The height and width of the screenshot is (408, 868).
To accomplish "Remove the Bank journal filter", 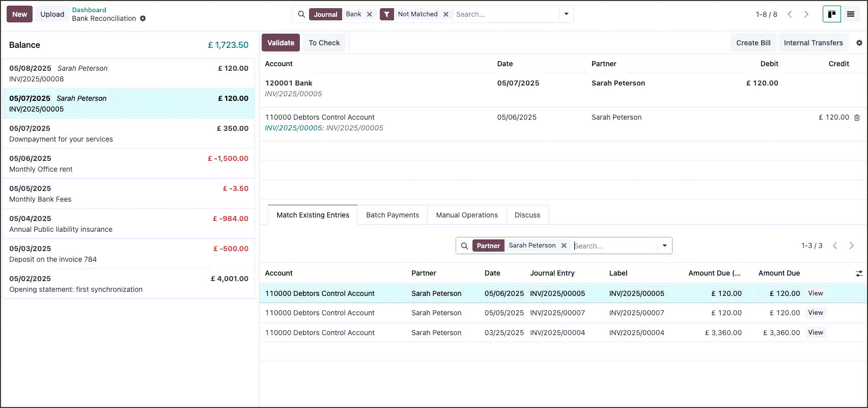I will pyautogui.click(x=370, y=14).
